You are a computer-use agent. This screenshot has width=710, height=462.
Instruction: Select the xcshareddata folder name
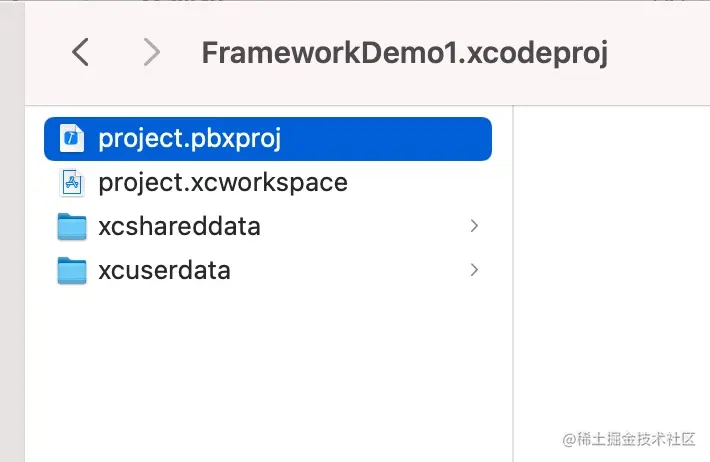180,227
